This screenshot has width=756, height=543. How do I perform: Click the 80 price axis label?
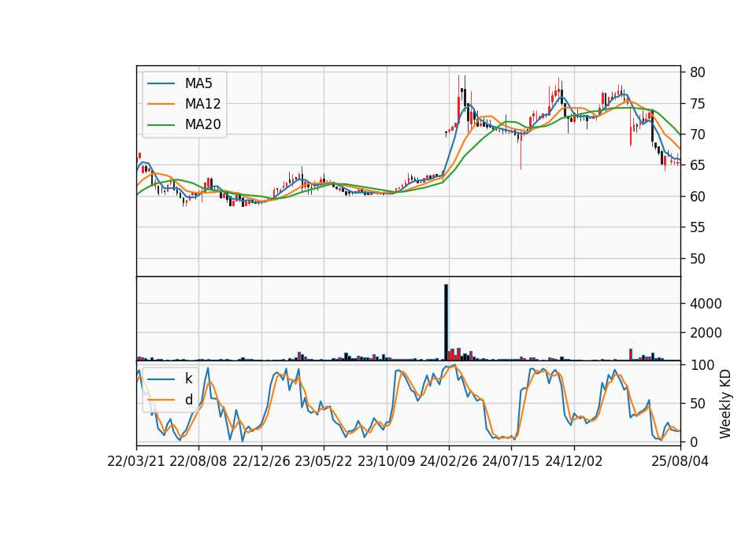click(x=697, y=72)
